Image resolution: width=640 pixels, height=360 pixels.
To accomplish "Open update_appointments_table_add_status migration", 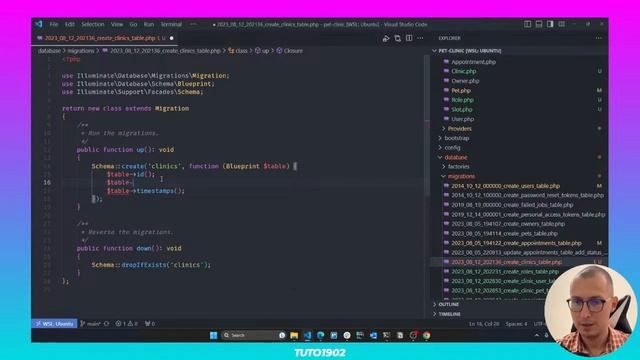I will click(x=529, y=252).
